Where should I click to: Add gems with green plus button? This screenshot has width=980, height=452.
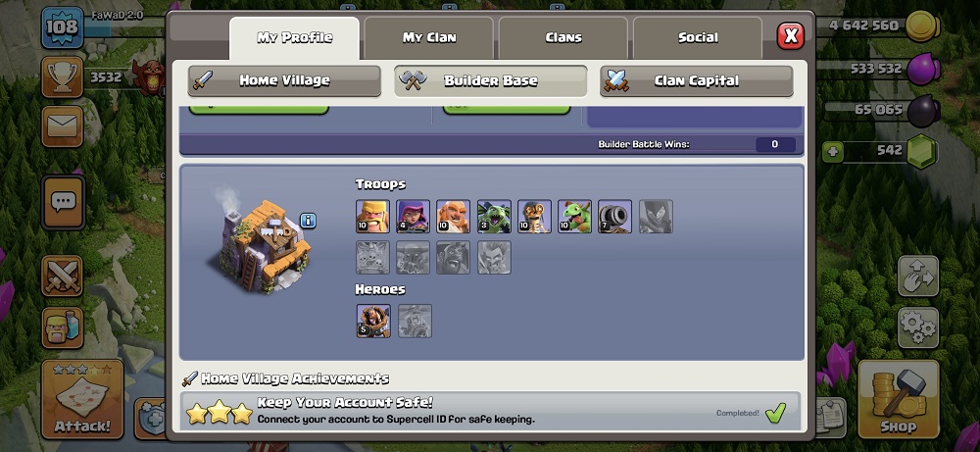tap(832, 152)
